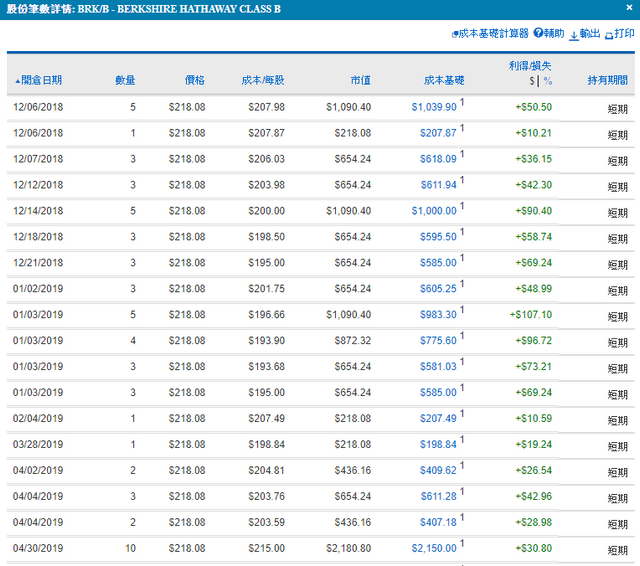Click market value $872.32
This screenshot has width=640, height=566.
[x=353, y=341]
